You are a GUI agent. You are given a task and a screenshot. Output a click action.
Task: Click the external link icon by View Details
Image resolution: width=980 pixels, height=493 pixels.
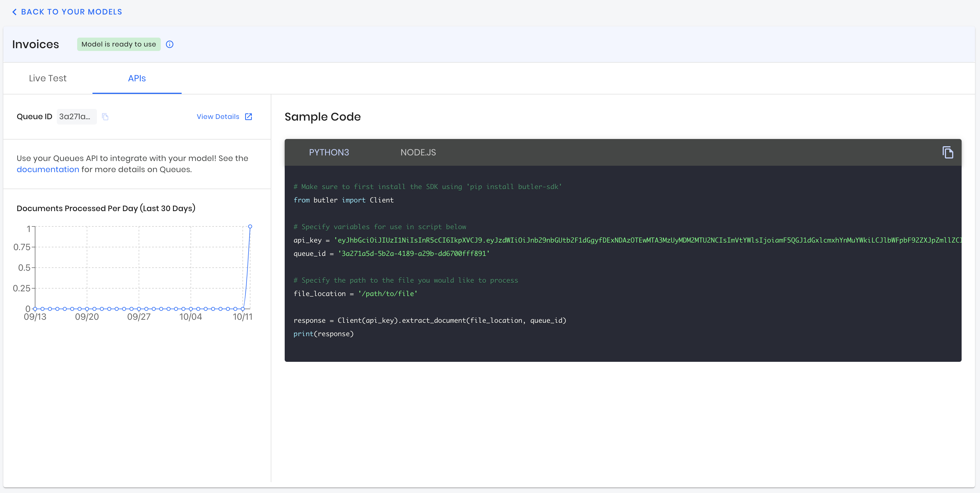248,117
